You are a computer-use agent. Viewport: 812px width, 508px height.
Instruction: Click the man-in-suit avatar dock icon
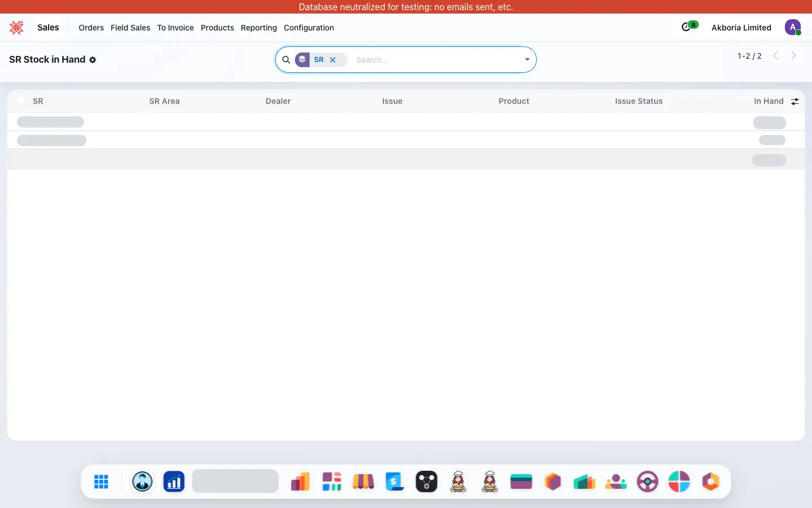click(x=143, y=482)
